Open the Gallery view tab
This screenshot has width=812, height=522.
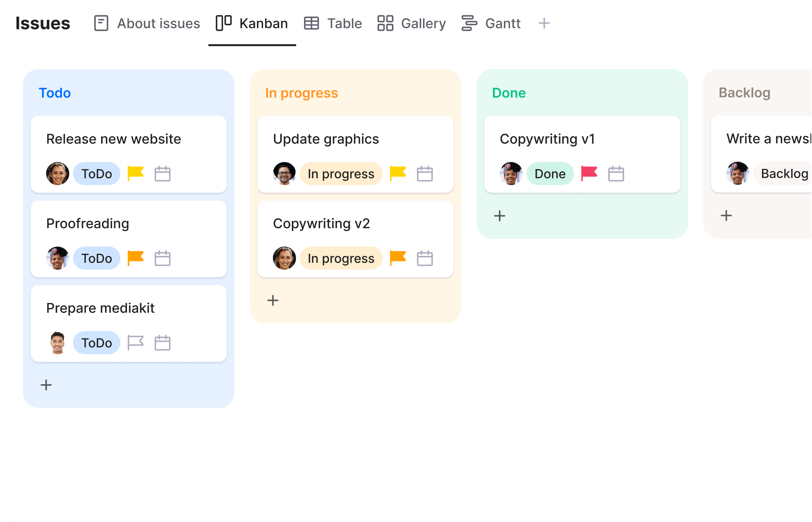click(411, 24)
